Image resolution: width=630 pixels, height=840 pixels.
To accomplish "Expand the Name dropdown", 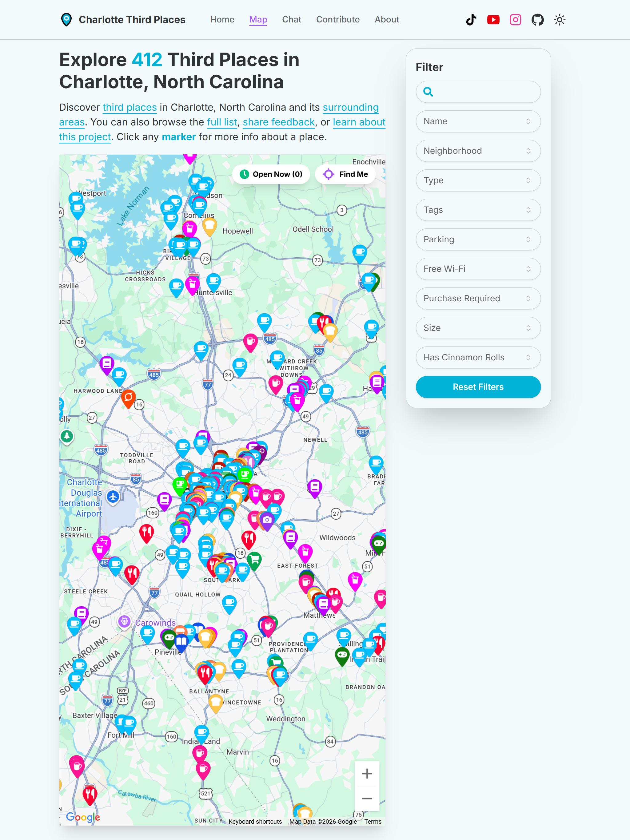I will [478, 121].
